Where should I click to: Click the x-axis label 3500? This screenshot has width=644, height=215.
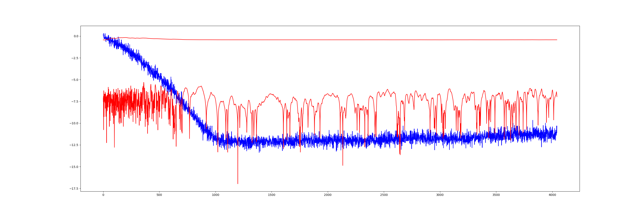[496, 195]
